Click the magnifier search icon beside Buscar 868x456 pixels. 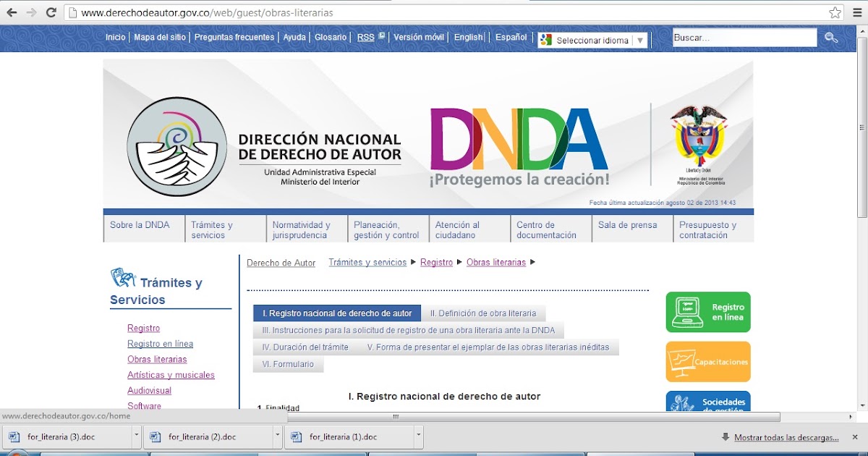pos(831,38)
